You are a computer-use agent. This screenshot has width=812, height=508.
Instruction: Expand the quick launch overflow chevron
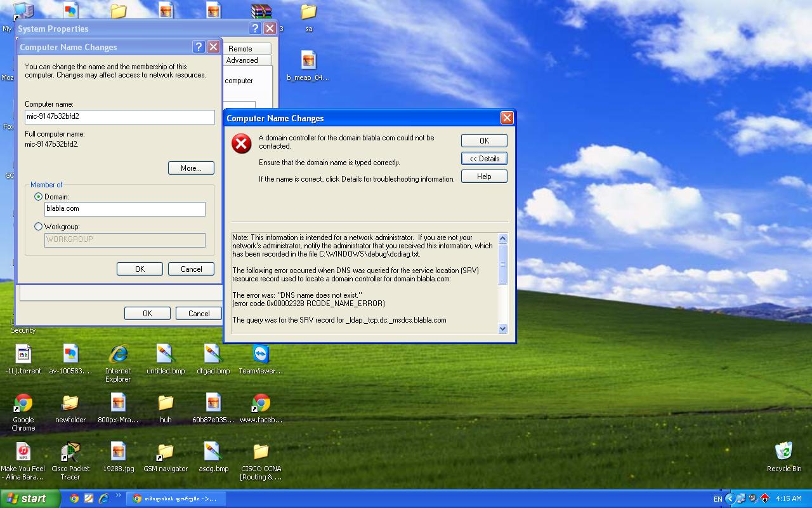(118, 495)
